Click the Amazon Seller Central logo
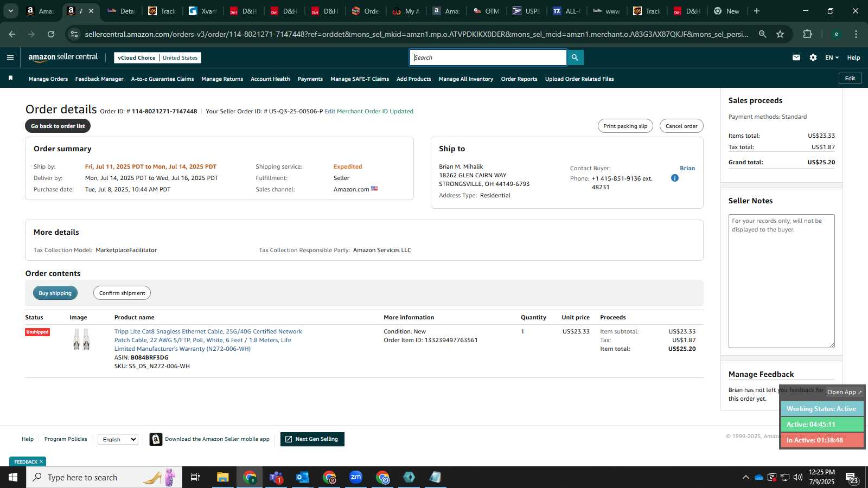 point(63,57)
